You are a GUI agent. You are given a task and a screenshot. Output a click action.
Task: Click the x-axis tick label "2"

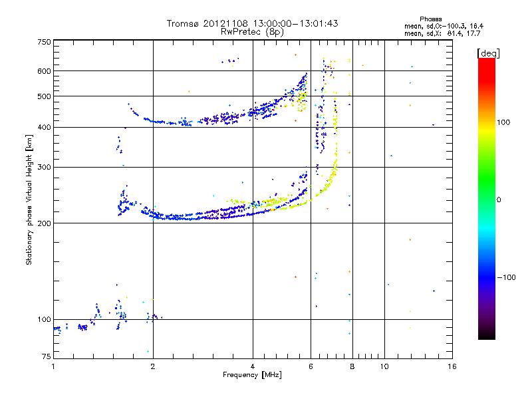[x=153, y=366]
